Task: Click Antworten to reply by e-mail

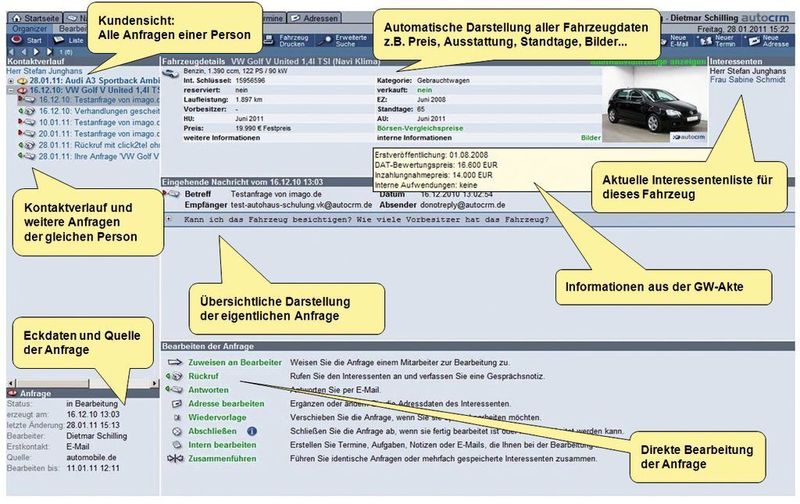Action: pos(208,390)
